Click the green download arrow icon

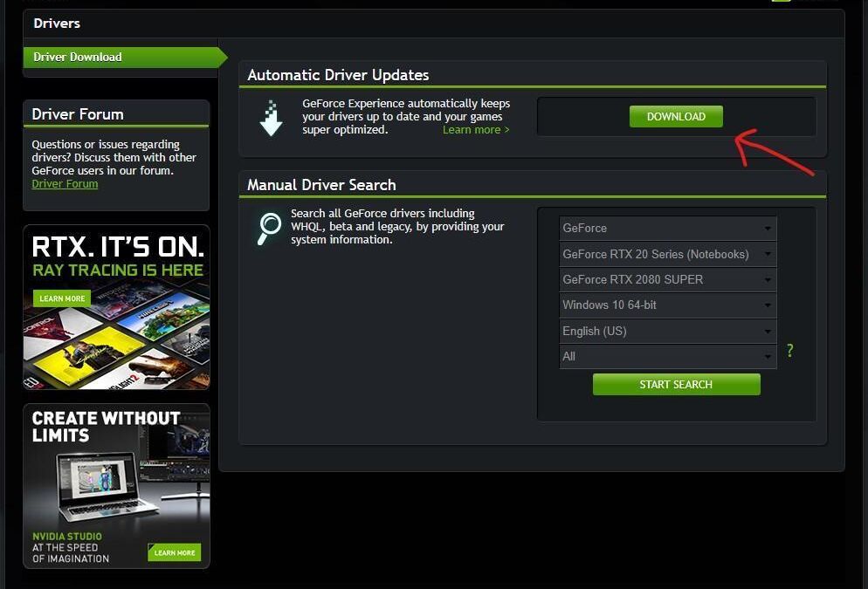click(271, 116)
